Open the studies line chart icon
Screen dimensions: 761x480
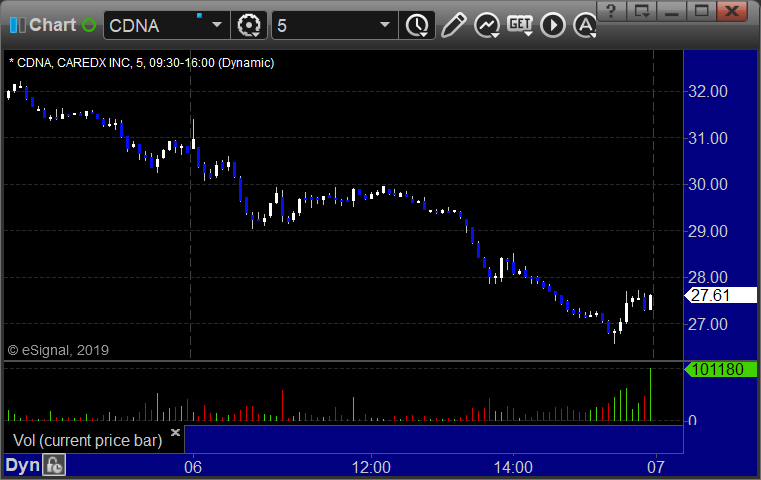pyautogui.click(x=487, y=25)
